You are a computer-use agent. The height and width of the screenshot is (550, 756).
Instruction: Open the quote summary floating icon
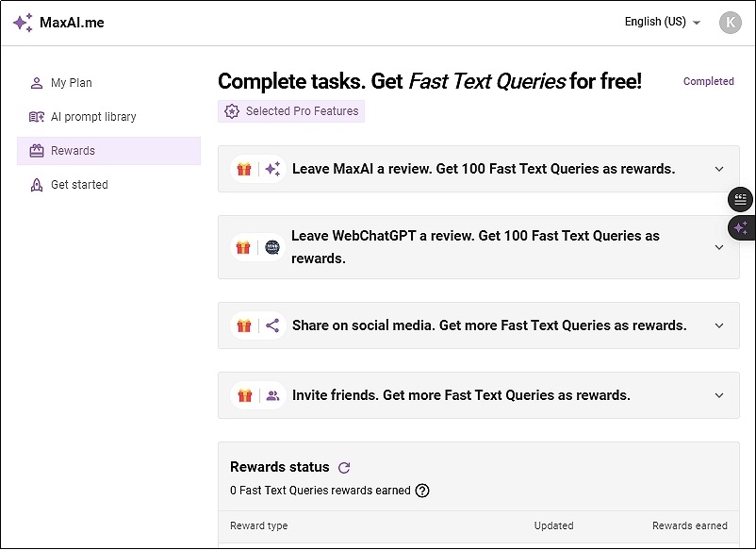(741, 199)
